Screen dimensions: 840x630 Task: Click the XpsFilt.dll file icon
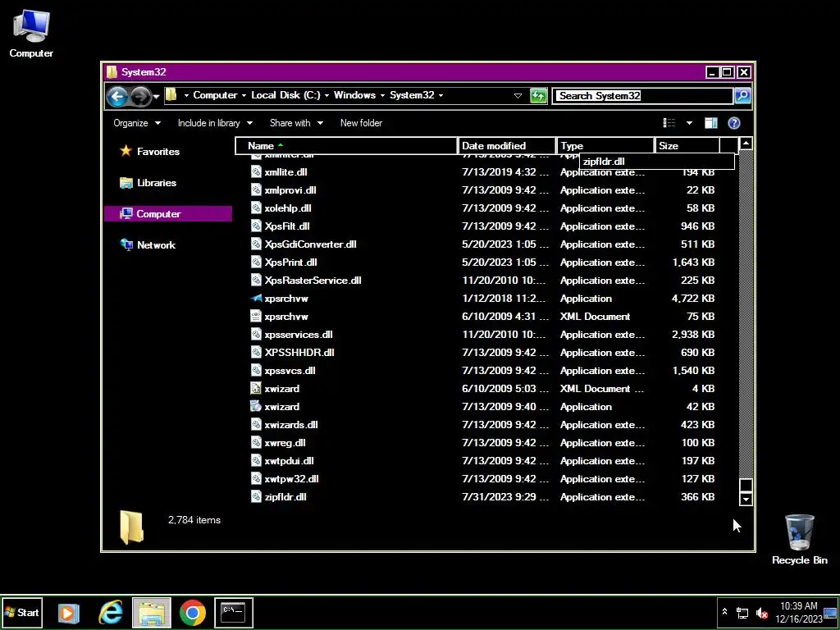[256, 226]
